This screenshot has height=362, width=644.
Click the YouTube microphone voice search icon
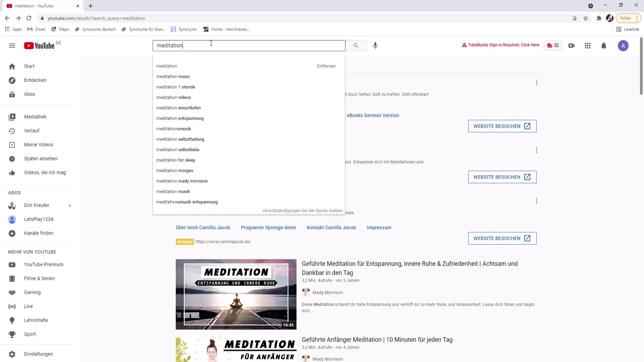[x=376, y=45]
